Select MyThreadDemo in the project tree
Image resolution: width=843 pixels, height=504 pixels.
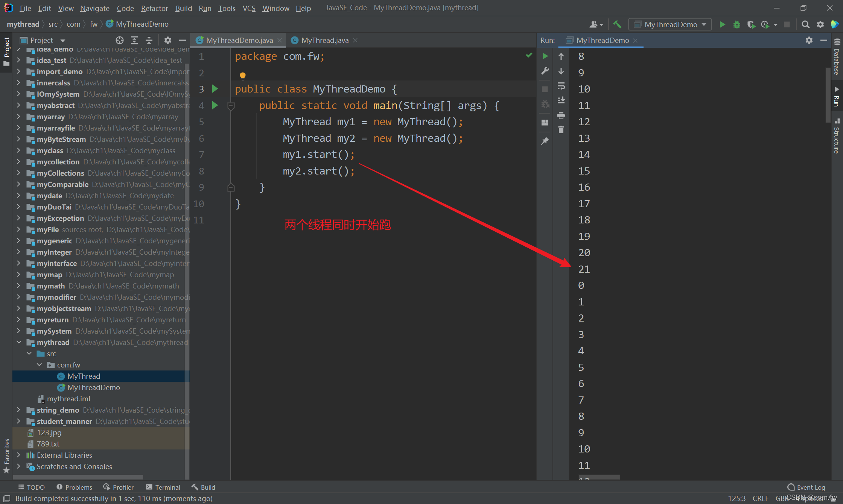click(x=93, y=387)
